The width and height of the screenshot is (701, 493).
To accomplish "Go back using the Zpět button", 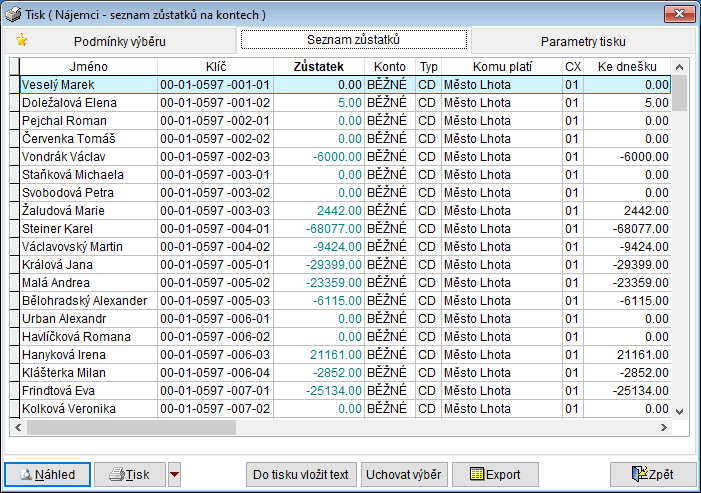I will click(651, 473).
